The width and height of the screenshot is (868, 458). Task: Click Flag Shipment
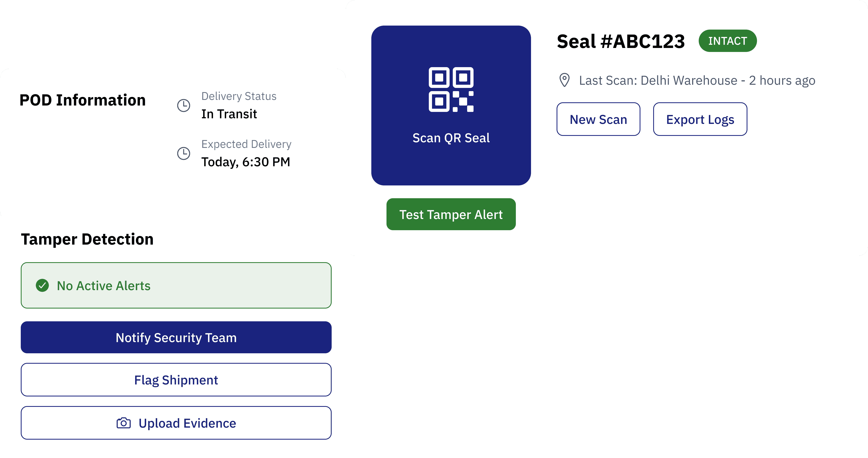click(176, 380)
